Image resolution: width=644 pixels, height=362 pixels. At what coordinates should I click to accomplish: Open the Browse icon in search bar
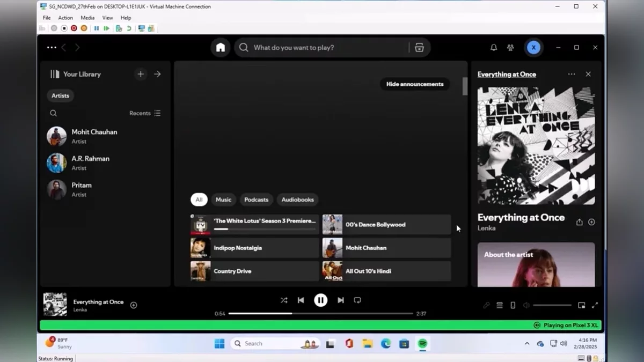(x=419, y=48)
